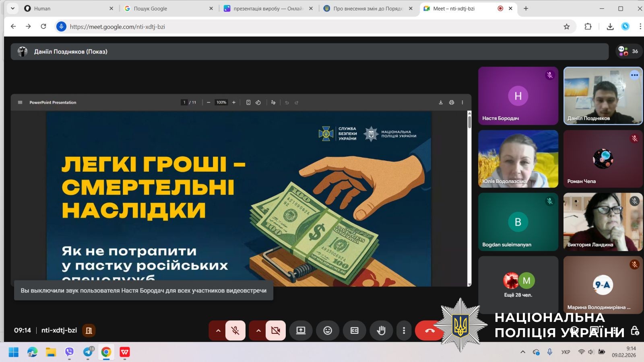Open camera selection options

258,330
